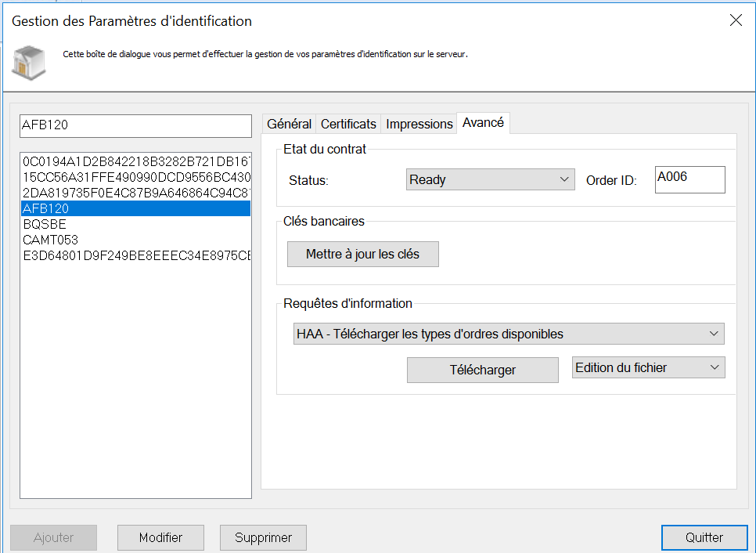Select the Avancé tab
756x553 pixels.
483,123
